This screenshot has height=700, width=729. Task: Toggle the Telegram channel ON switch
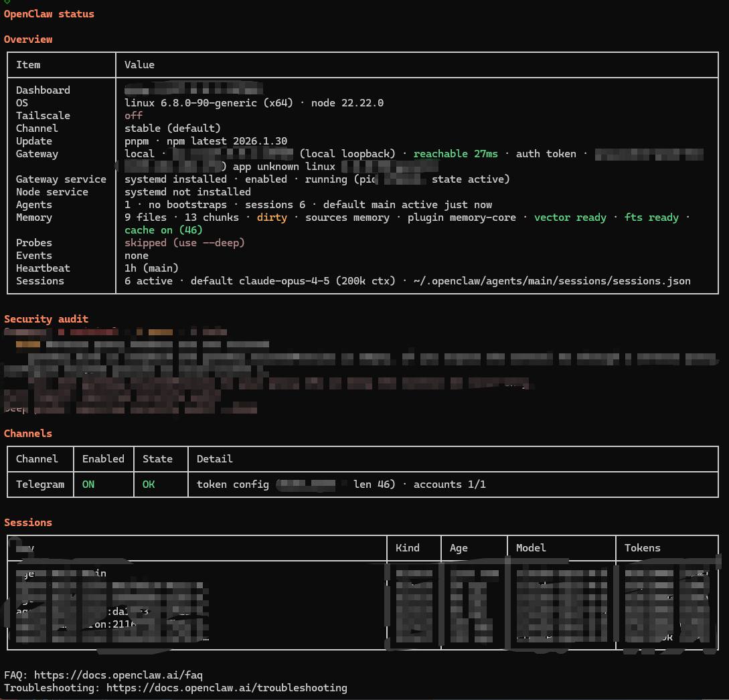[88, 484]
